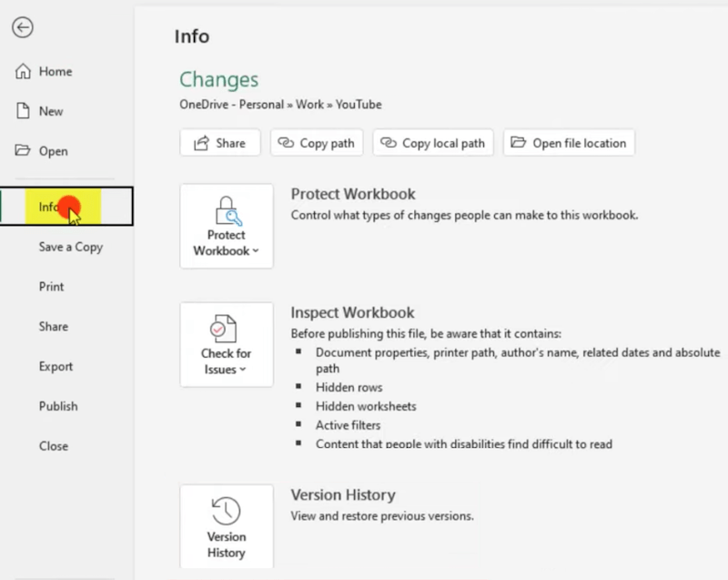This screenshot has width=728, height=580.
Task: Open Share in the left sidebar
Action: [x=54, y=327]
